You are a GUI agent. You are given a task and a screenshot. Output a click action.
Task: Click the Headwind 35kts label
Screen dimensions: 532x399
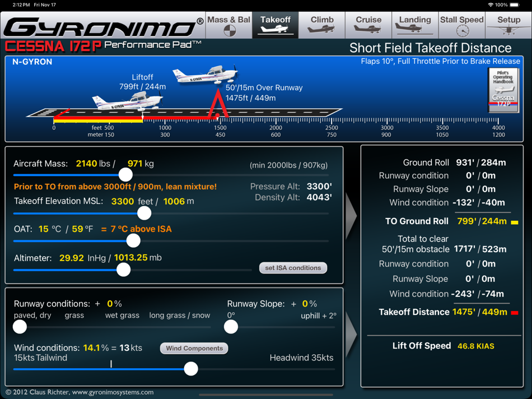click(x=301, y=358)
